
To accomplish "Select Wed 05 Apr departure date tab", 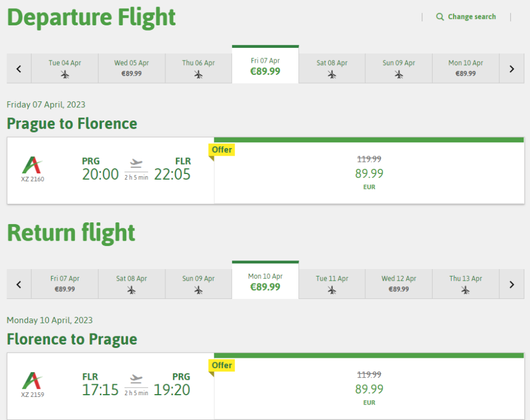I will (x=131, y=69).
